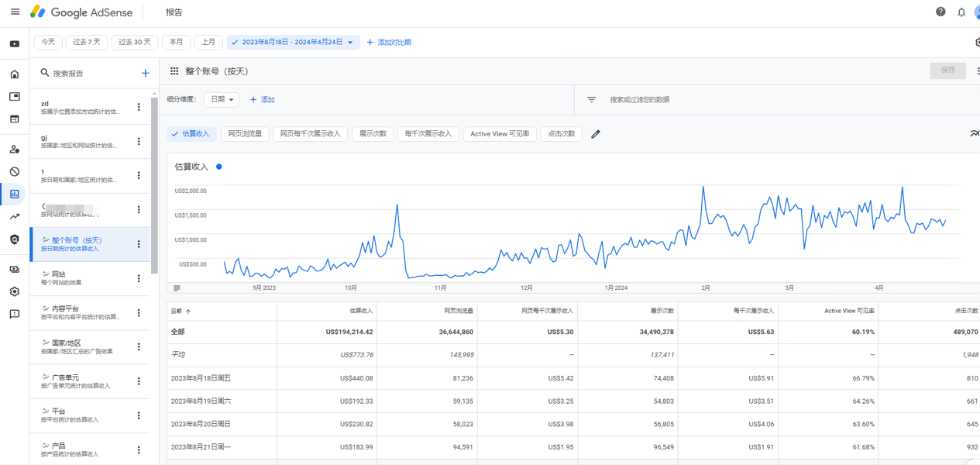Sort table by 日期 column header
The image size is (980, 465).
point(181,311)
